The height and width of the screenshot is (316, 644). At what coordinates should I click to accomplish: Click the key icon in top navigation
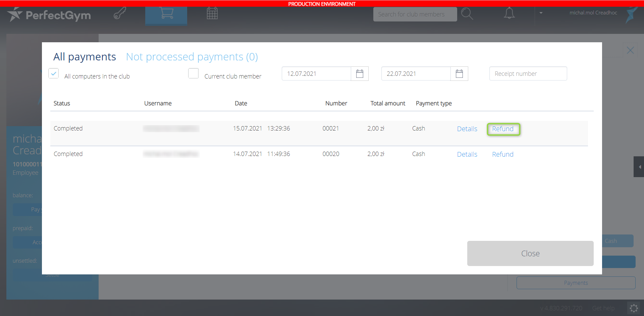click(120, 14)
